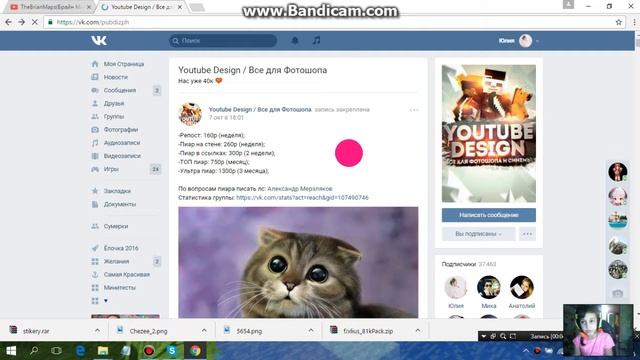This screenshot has width=640, height=360.
Task: Open Windows taskbar search
Action: (x=34, y=351)
